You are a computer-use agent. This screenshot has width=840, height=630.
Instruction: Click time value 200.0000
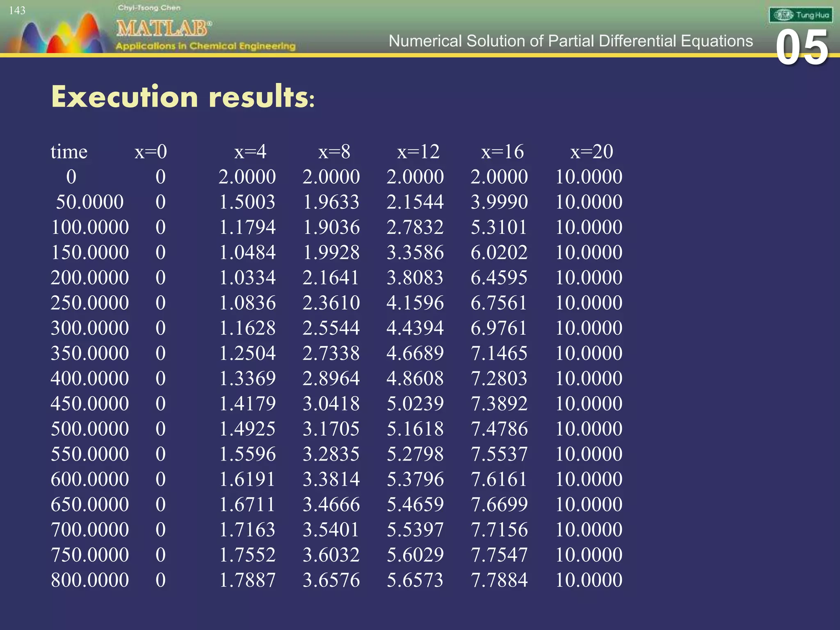click(90, 278)
